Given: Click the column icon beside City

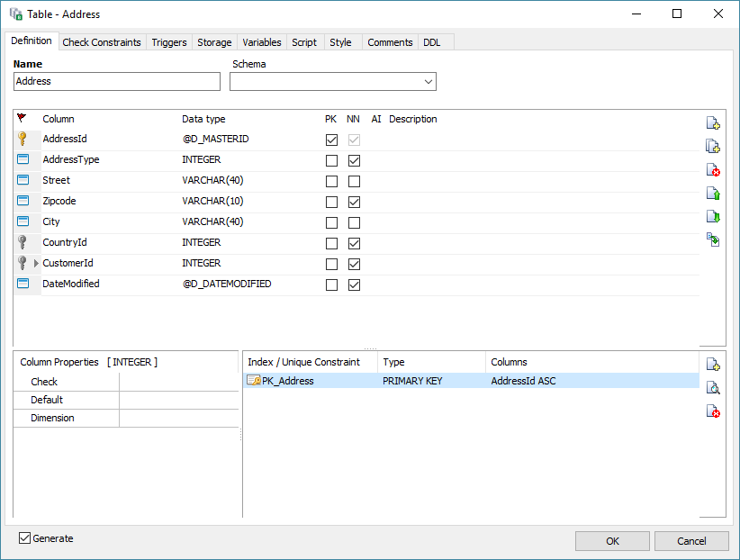Looking at the screenshot, I should [x=23, y=221].
